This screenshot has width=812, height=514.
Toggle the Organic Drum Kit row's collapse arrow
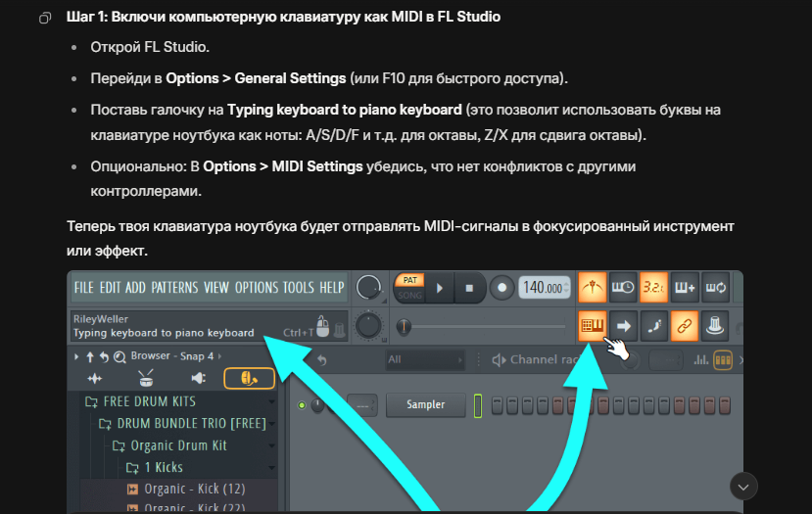pyautogui.click(x=272, y=445)
